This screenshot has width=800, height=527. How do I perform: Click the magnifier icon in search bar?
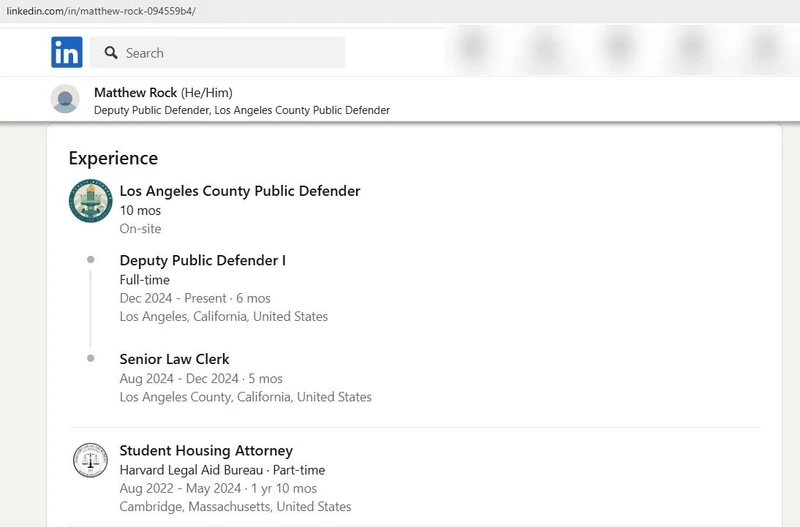pyautogui.click(x=111, y=53)
